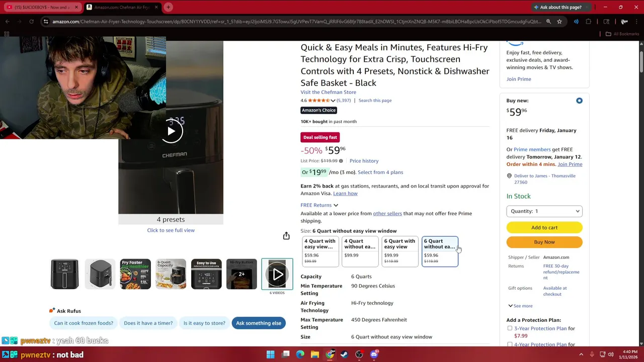Click Join Prime under Enjoy fast delivery

(519, 79)
